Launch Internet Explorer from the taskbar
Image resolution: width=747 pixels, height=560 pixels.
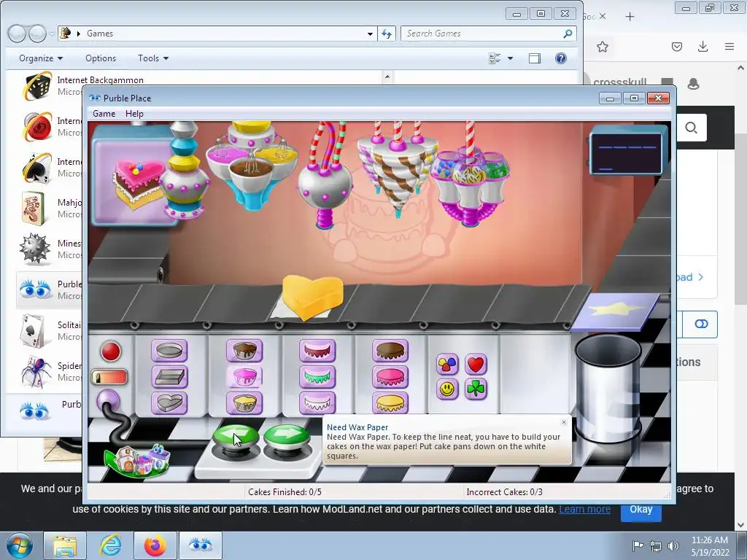pos(110,545)
